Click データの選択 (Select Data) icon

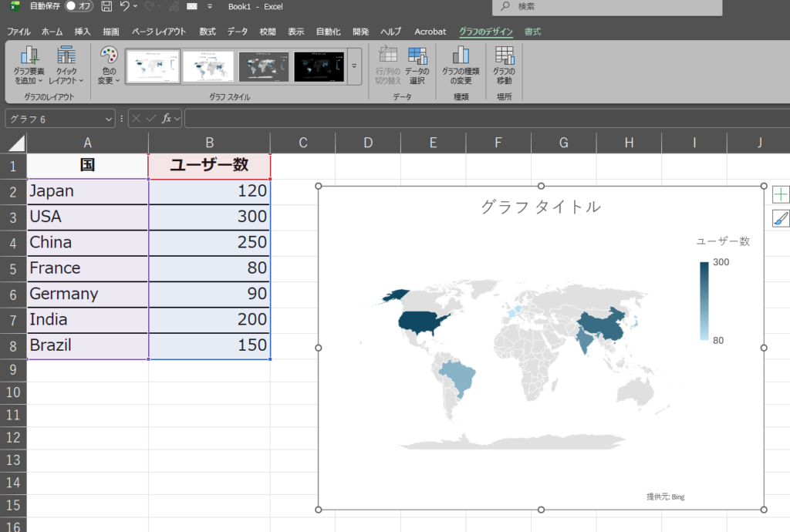417,66
